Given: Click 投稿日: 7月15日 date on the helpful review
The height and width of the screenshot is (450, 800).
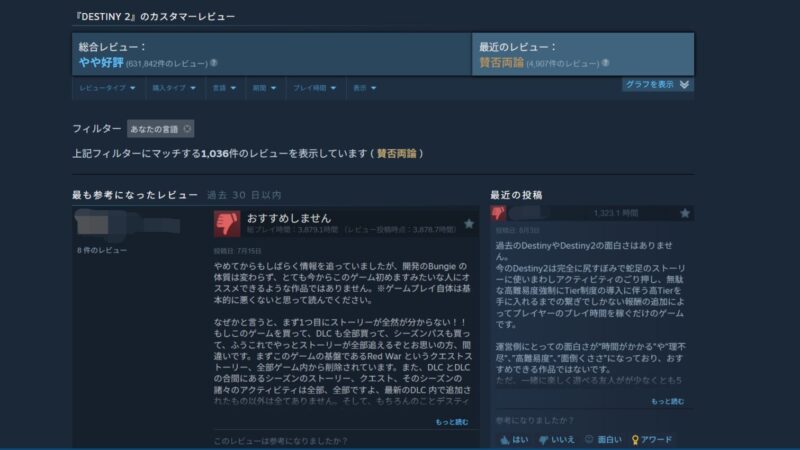Looking at the screenshot, I should click(237, 251).
